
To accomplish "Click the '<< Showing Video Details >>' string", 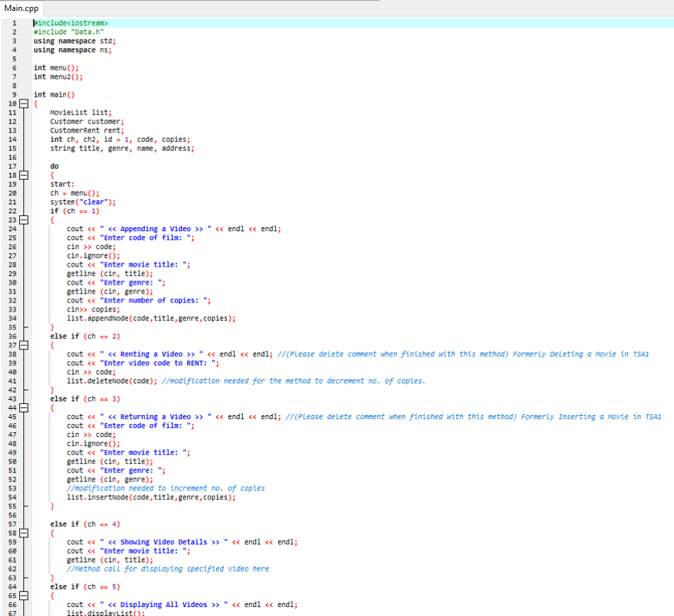I will tap(164, 542).
